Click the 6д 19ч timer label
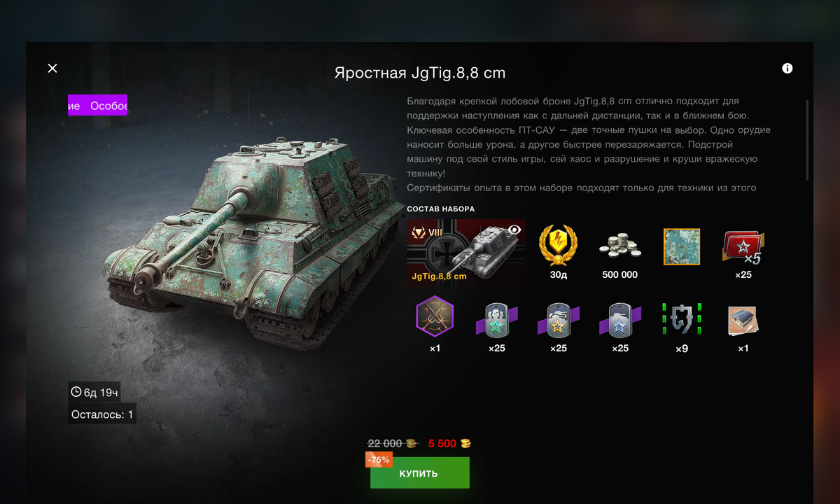Viewport: 840px width, 504px height. pos(94,392)
